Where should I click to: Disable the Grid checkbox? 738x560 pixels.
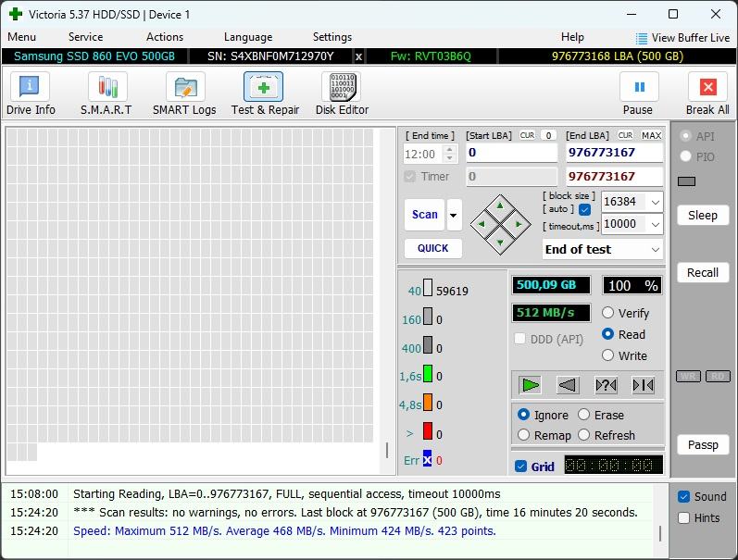pyautogui.click(x=520, y=467)
